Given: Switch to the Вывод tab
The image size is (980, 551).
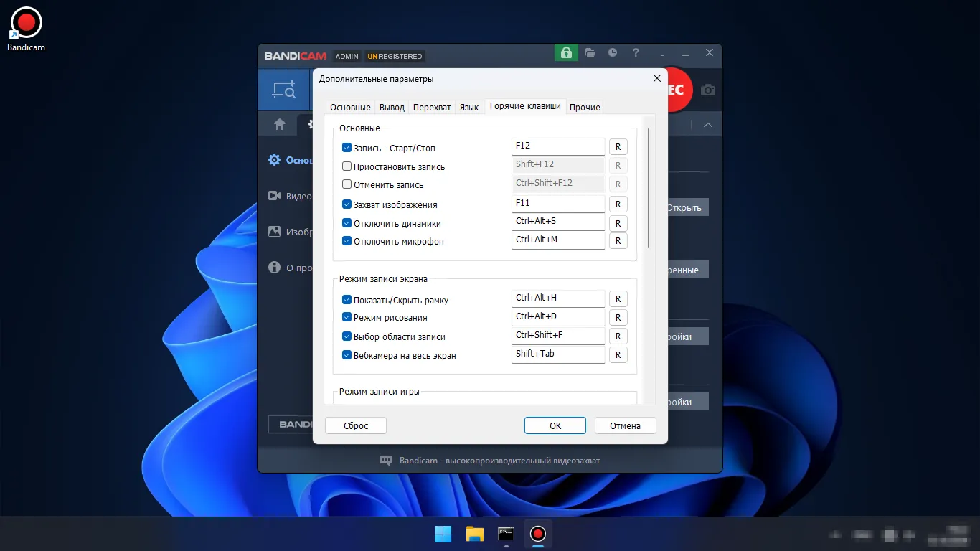Looking at the screenshot, I should click(392, 107).
